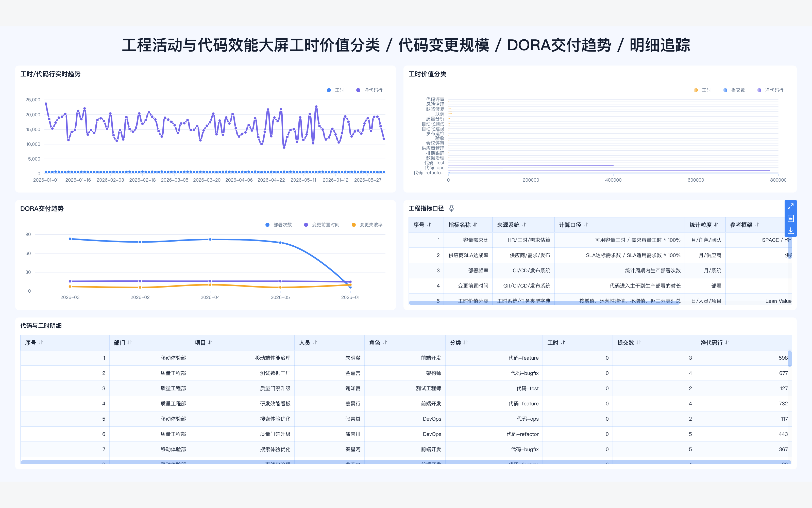
Task: Sort detail table by 人员
Action: (x=314, y=343)
